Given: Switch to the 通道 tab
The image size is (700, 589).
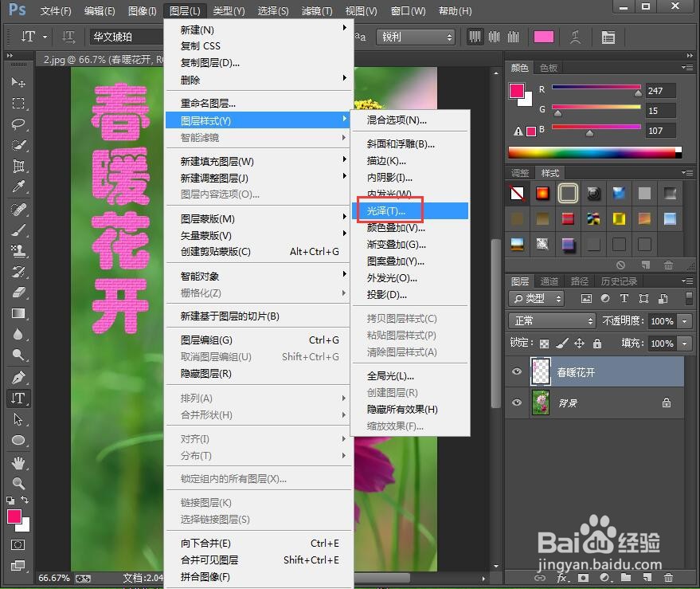Looking at the screenshot, I should [x=549, y=281].
